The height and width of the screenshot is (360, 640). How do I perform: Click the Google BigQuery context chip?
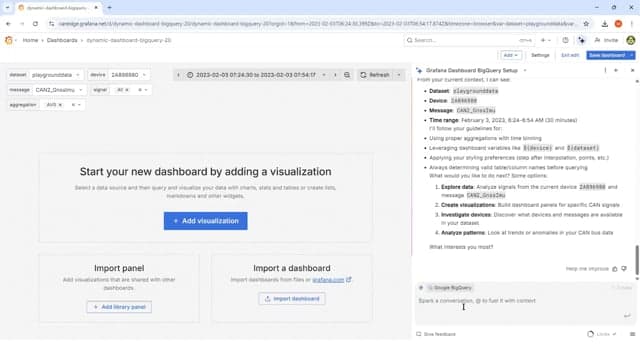[450, 288]
